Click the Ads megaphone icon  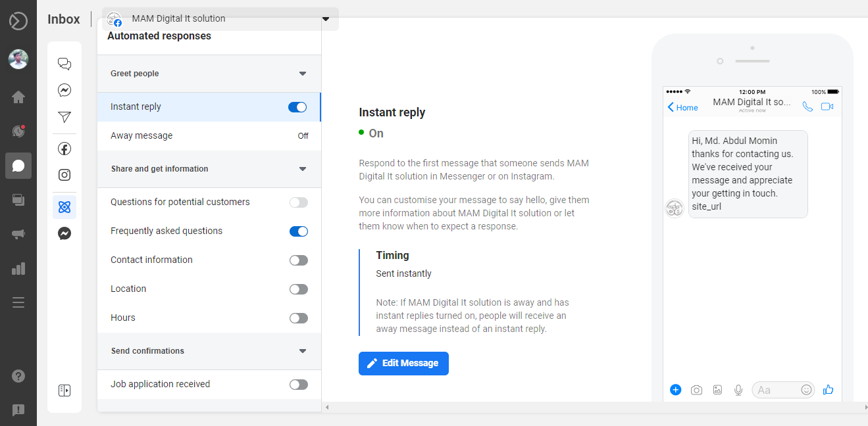pyautogui.click(x=18, y=234)
